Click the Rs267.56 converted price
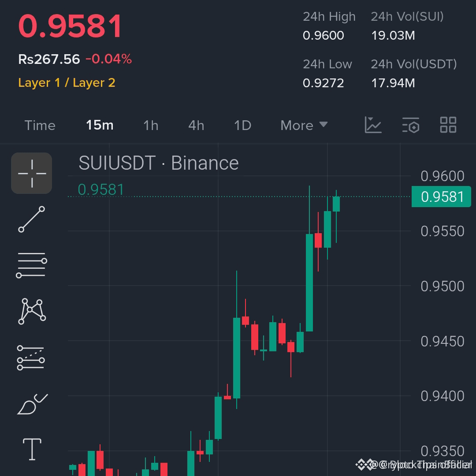Screen dimensions: 476x476 pyautogui.click(x=49, y=59)
